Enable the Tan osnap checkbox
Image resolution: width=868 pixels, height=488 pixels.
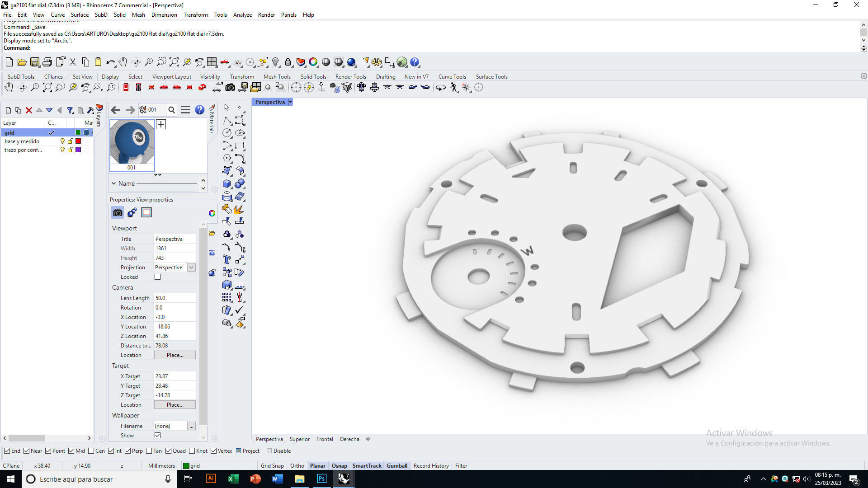click(x=149, y=450)
